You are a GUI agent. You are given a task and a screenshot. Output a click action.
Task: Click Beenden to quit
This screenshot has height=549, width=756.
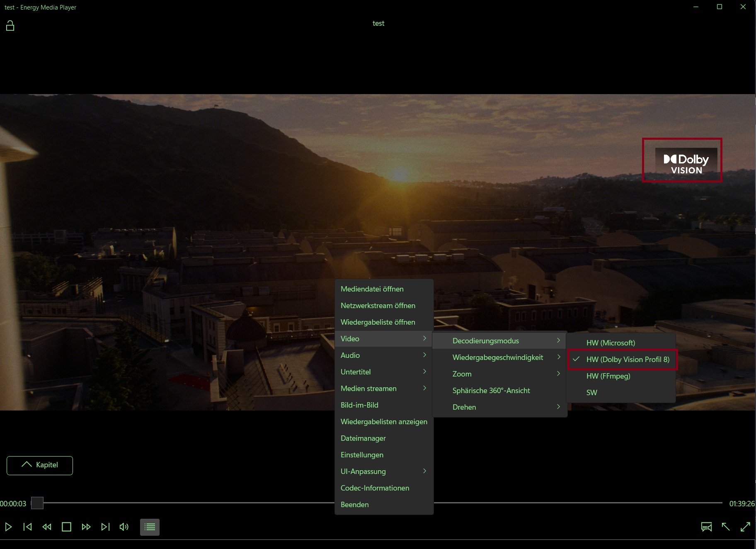tap(384, 505)
